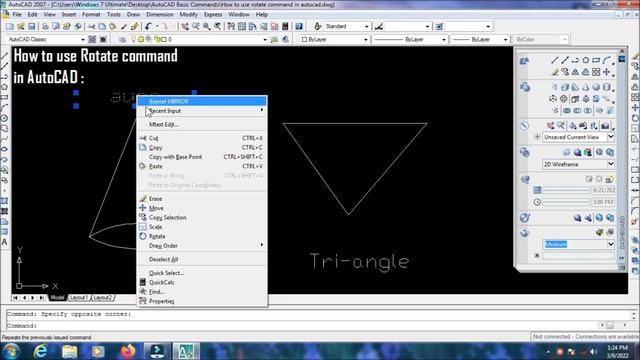Screen dimensions: 640x360
Task: Click the Plot Preview toolbar icon
Action: coord(56,27)
